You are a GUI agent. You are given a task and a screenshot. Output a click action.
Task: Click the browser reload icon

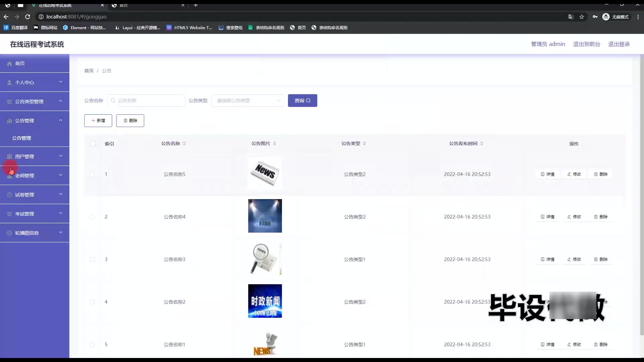click(x=28, y=17)
